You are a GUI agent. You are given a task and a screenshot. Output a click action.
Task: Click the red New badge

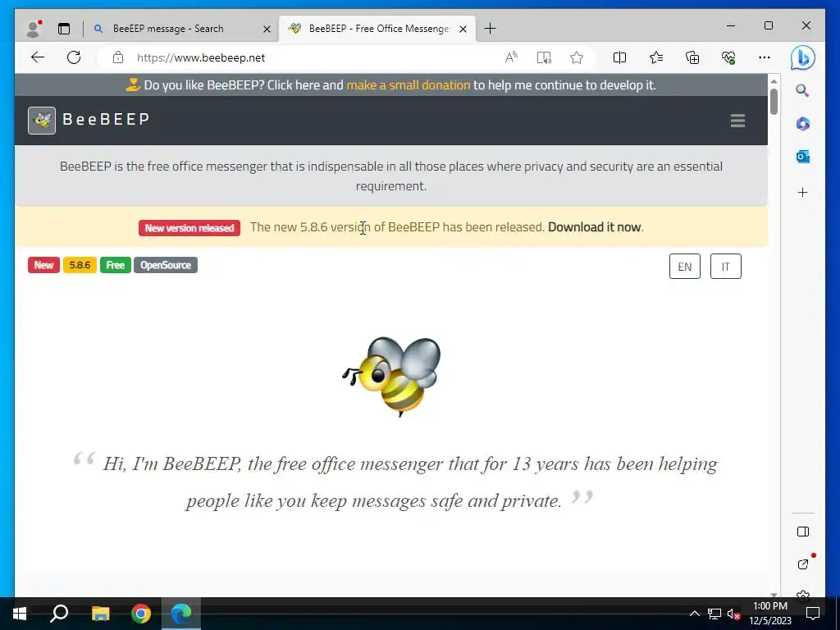44,265
